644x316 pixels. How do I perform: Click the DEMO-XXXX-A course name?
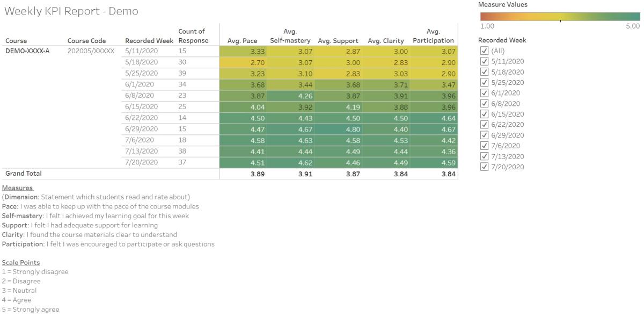[28, 51]
